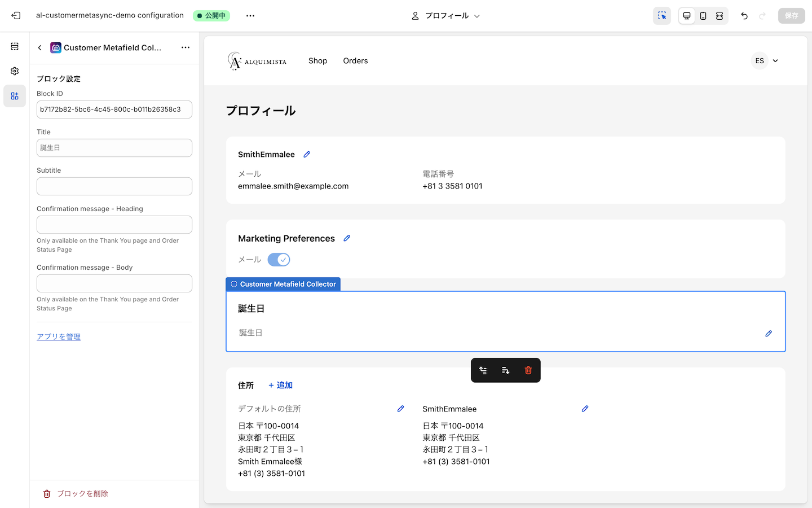
Task: Select the add-apps blocks icon in sidebar
Action: click(15, 95)
